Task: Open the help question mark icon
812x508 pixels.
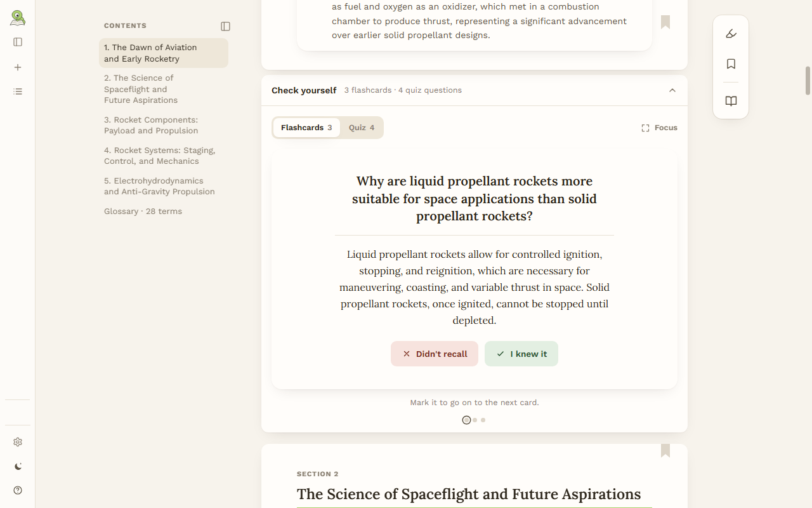Action: tap(18, 490)
